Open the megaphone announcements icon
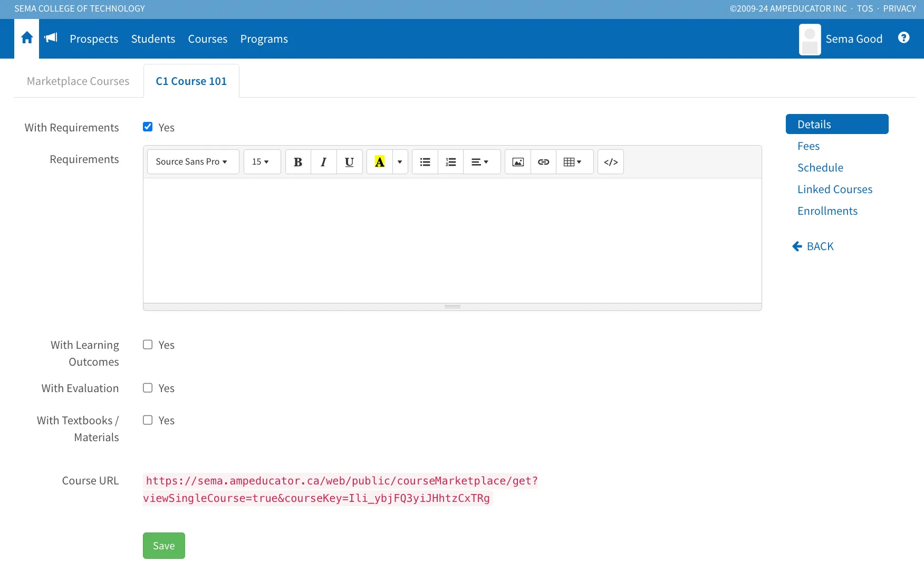 click(x=51, y=37)
